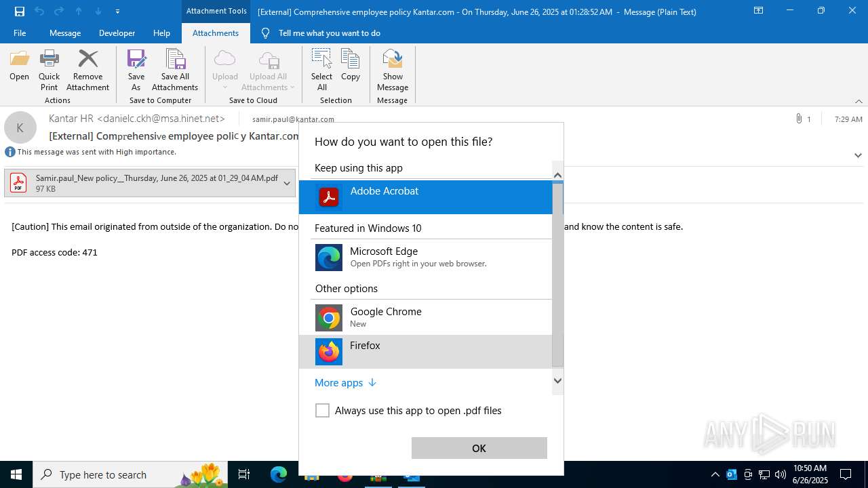This screenshot has width=868, height=488.
Task: Click the 'PDF access code: 471' text
Action: (x=54, y=252)
